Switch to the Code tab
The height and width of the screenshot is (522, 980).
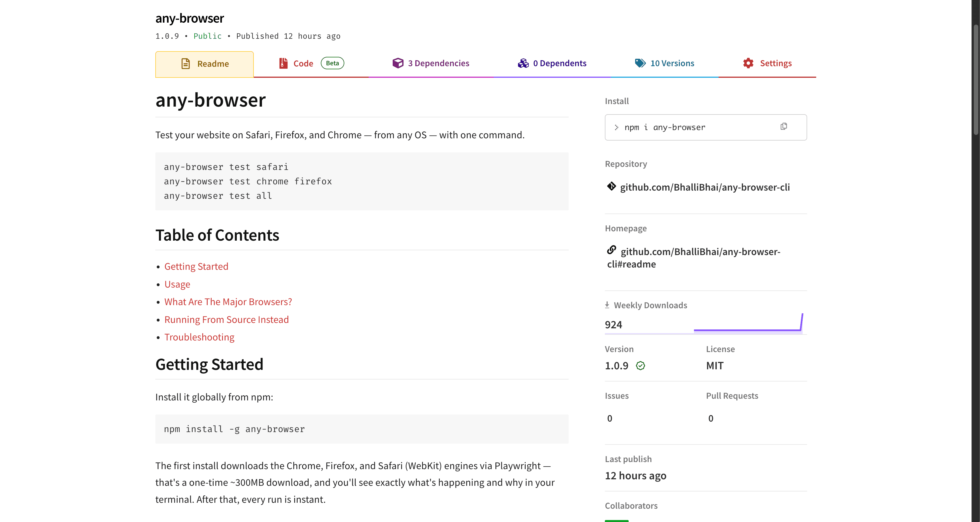pos(311,64)
